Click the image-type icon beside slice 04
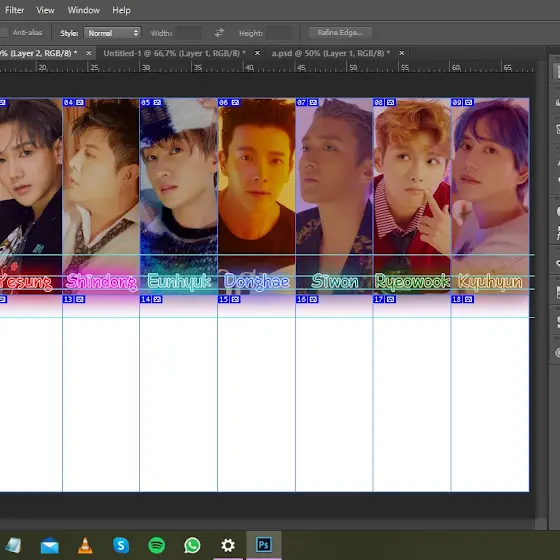This screenshot has height=560, width=560. pyautogui.click(x=80, y=102)
